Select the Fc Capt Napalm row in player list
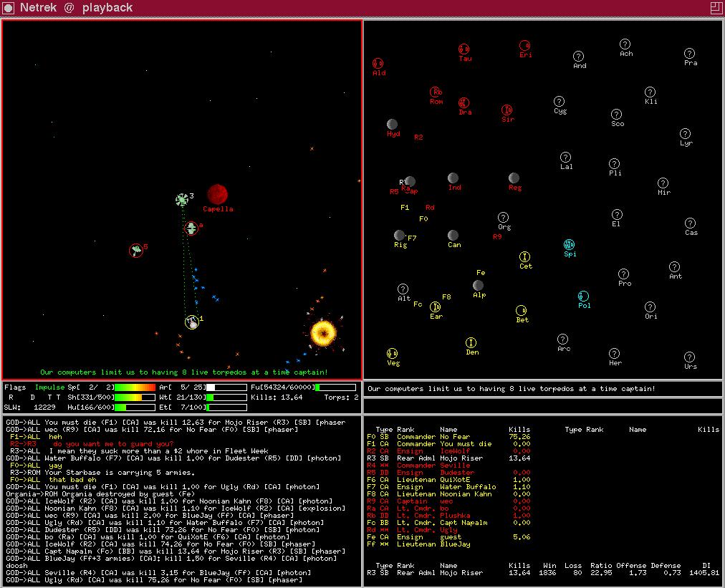This screenshot has width=725, height=588. (x=448, y=523)
